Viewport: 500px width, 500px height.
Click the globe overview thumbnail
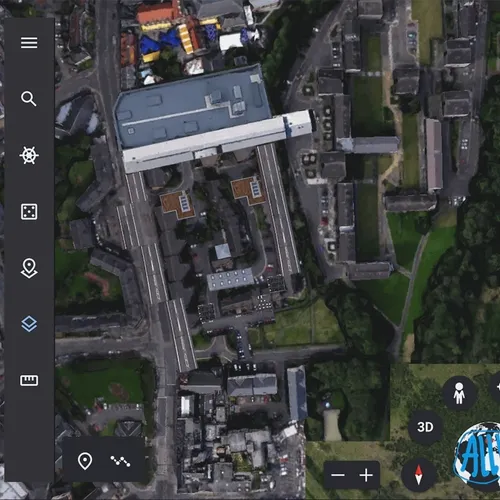click(x=477, y=453)
